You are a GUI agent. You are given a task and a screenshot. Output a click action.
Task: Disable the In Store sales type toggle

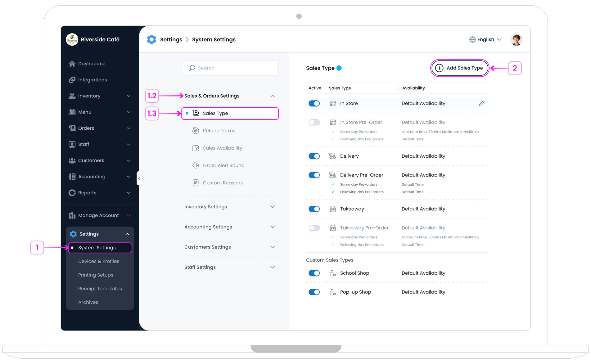pos(314,103)
